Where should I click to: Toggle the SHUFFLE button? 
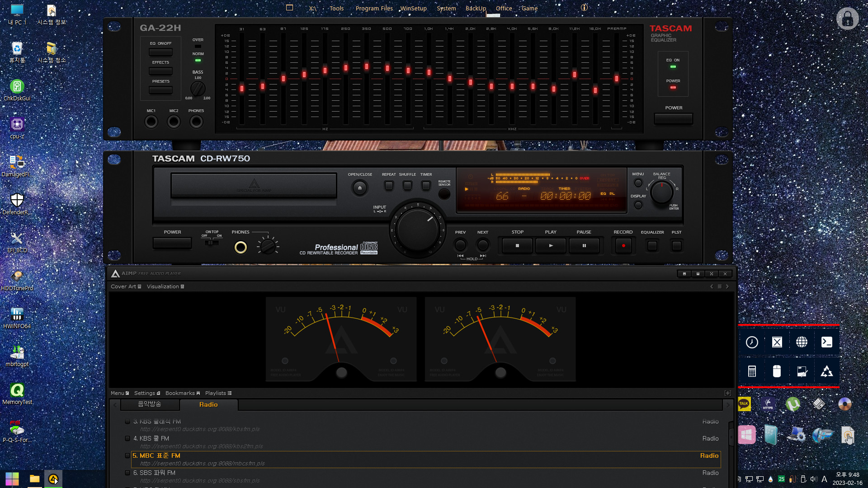click(x=407, y=185)
